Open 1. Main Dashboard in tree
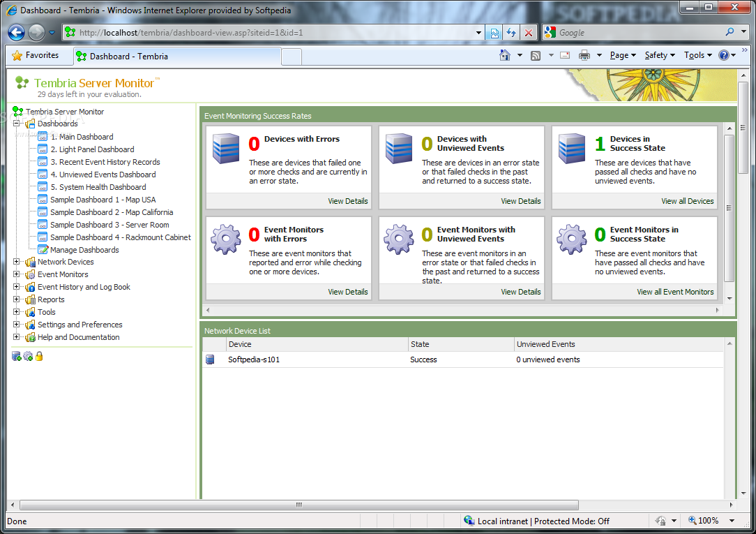The image size is (756, 534). [82, 137]
